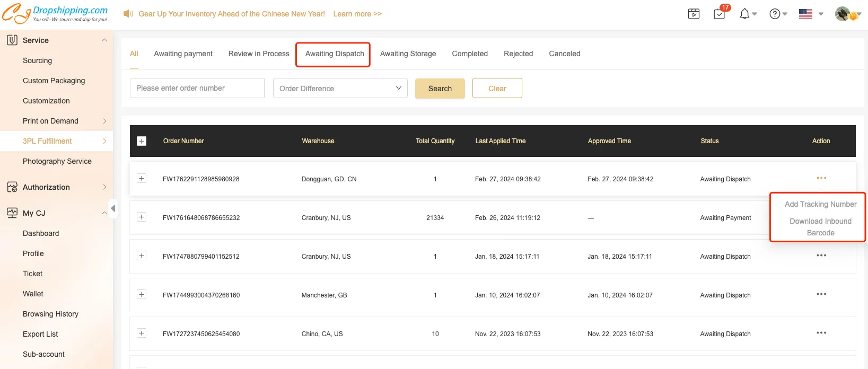This screenshot has height=369, width=868.
Task: Click the Search button
Action: [440, 89]
